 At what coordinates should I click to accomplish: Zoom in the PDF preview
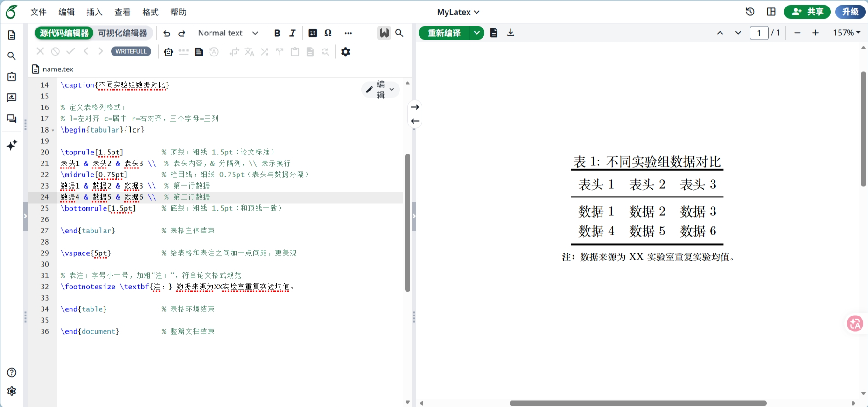(x=815, y=33)
